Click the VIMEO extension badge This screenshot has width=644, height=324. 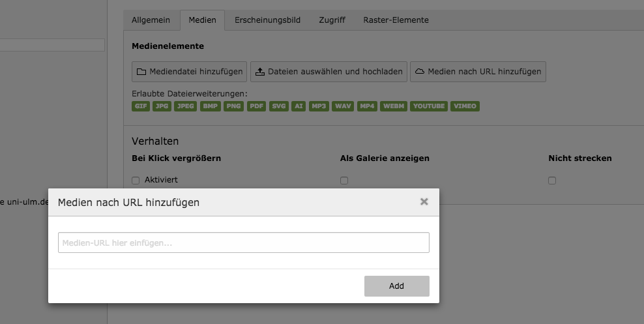tap(465, 106)
